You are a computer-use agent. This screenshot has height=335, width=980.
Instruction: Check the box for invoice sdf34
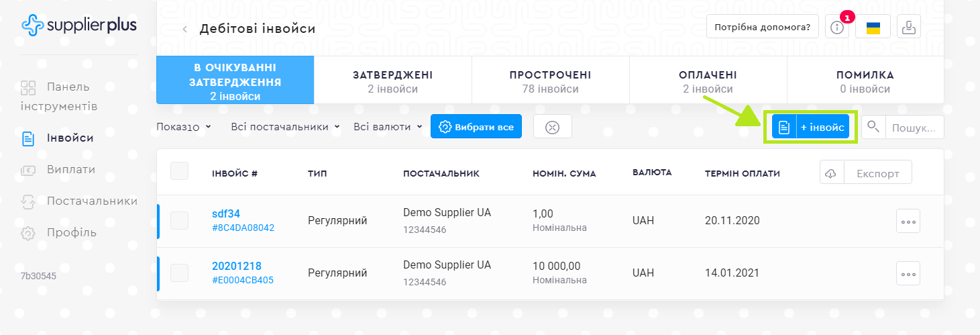[179, 220]
